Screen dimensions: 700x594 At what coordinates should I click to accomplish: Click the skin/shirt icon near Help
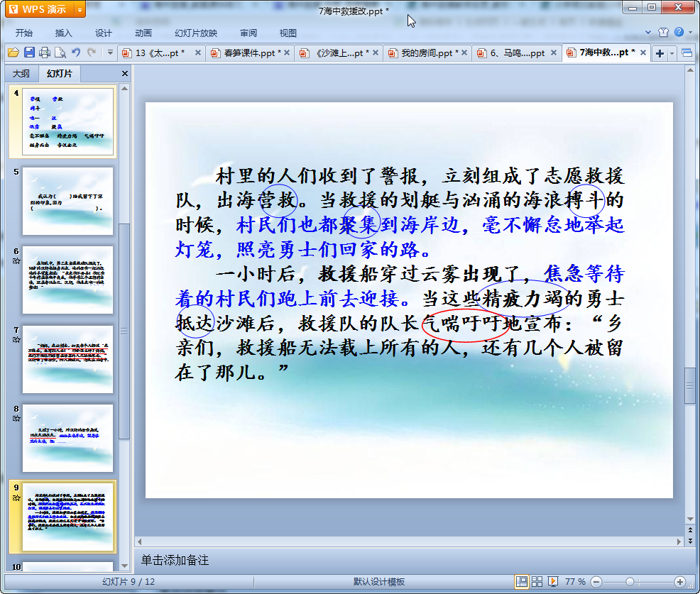[x=664, y=32]
